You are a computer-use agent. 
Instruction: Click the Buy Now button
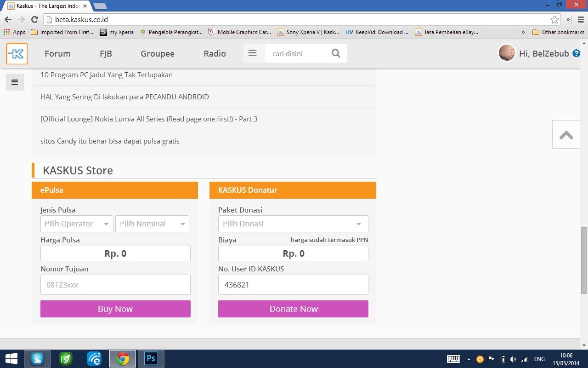tap(115, 309)
